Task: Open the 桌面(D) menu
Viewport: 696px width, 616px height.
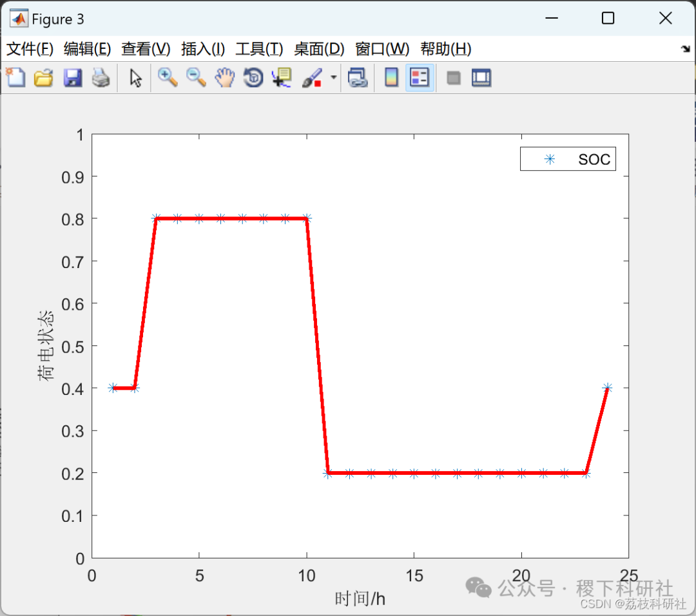Action: (319, 49)
